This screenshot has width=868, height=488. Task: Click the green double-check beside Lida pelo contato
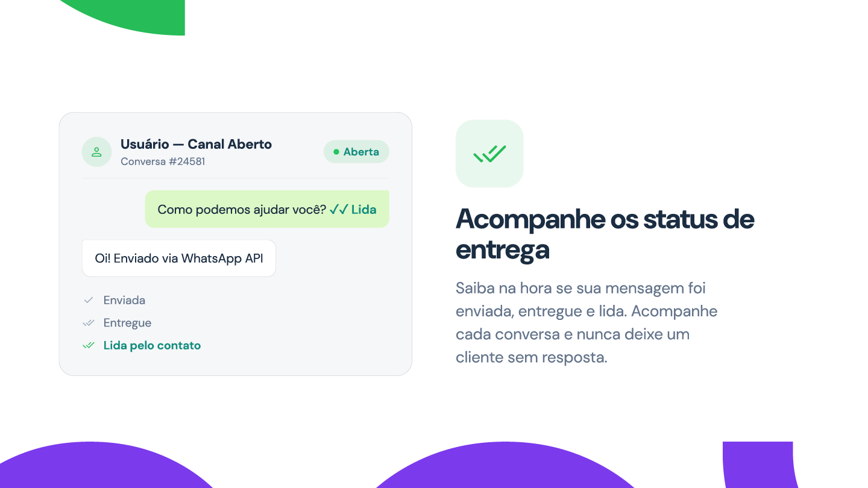pyautogui.click(x=89, y=346)
